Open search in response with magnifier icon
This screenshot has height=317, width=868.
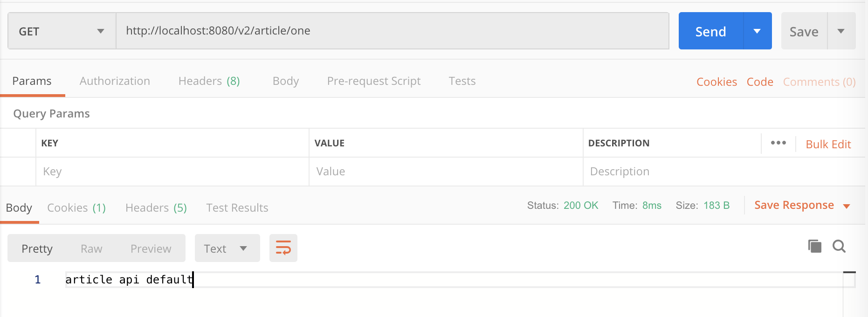[x=839, y=246]
